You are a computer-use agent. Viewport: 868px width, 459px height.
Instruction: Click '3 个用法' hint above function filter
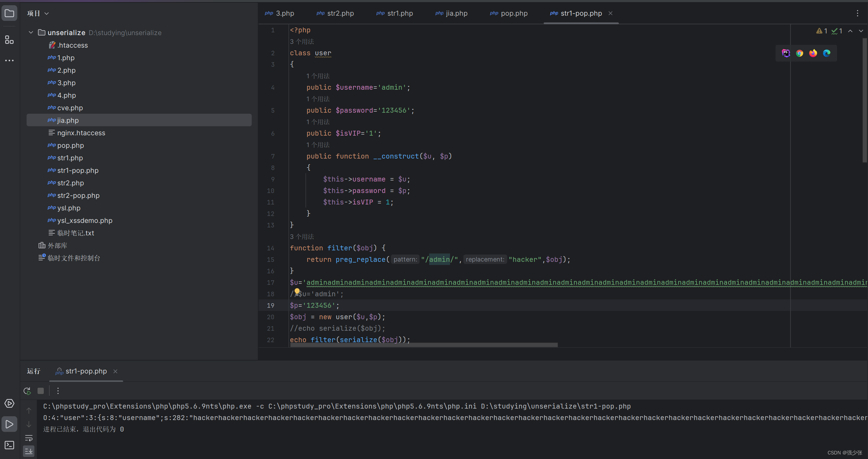pyautogui.click(x=302, y=236)
